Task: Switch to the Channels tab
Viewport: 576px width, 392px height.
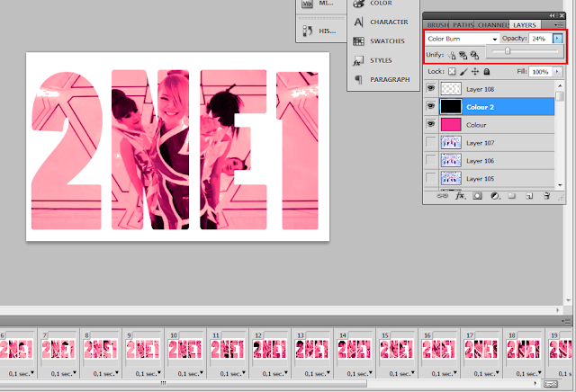Action: [492, 25]
